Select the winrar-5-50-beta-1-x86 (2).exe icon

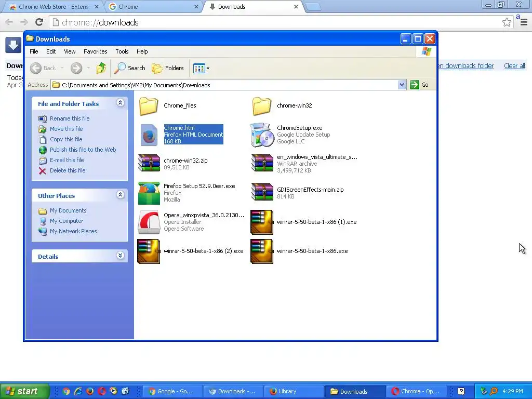click(149, 251)
